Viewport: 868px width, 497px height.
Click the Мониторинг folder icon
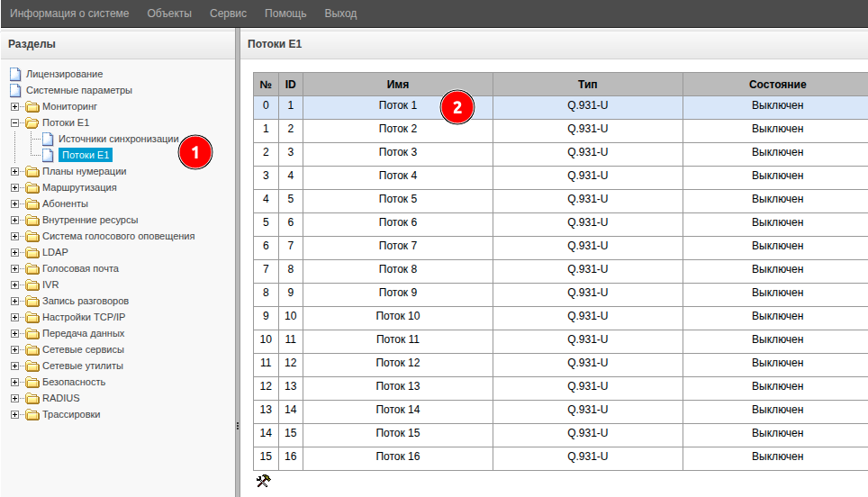31,106
